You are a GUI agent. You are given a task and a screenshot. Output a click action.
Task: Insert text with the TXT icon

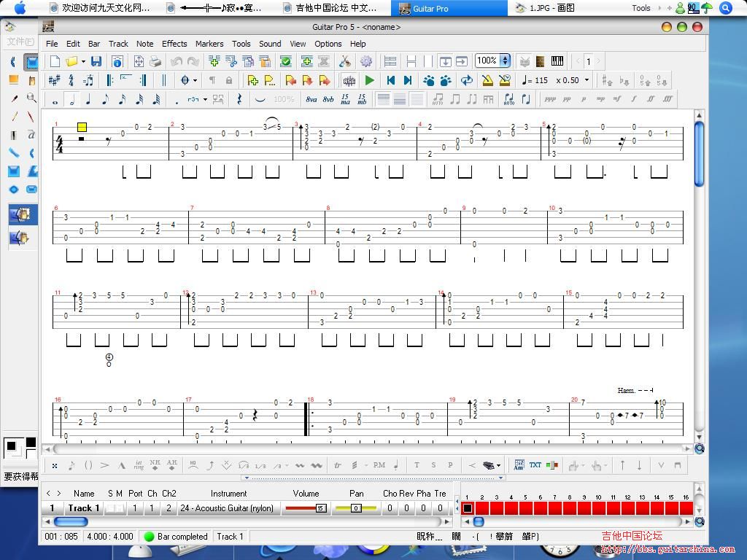click(x=535, y=465)
